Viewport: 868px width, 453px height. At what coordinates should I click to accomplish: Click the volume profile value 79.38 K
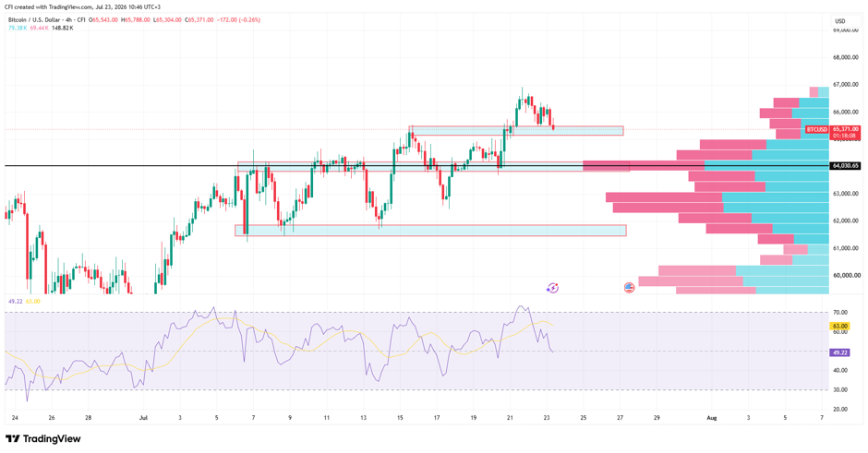[x=18, y=28]
